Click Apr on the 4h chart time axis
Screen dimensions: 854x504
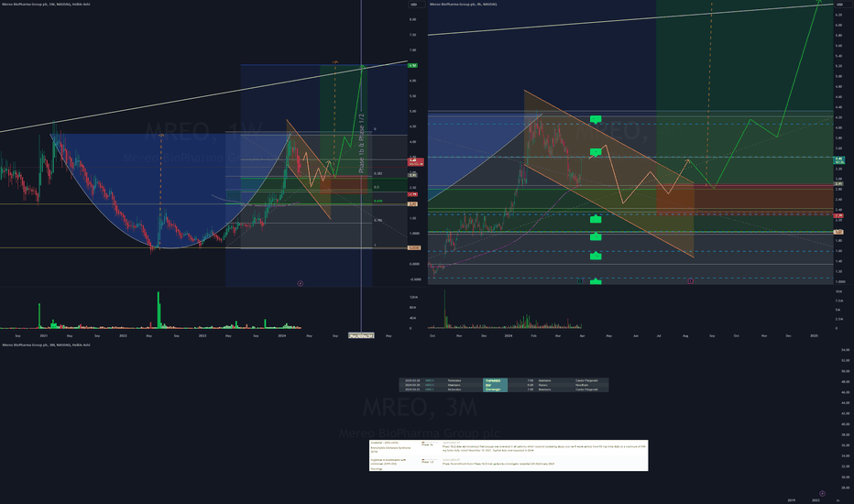tap(582, 335)
